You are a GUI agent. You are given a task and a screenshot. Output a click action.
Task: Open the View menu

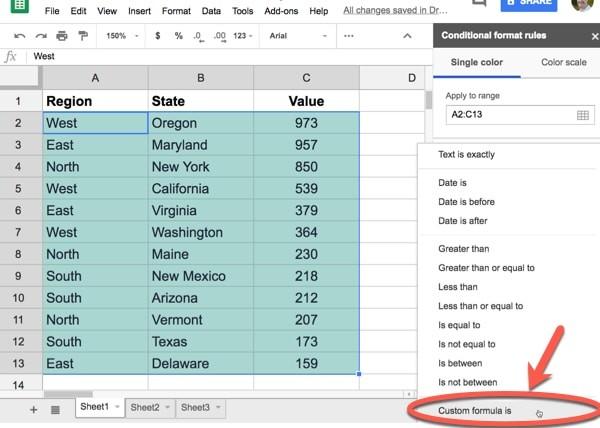coord(107,11)
